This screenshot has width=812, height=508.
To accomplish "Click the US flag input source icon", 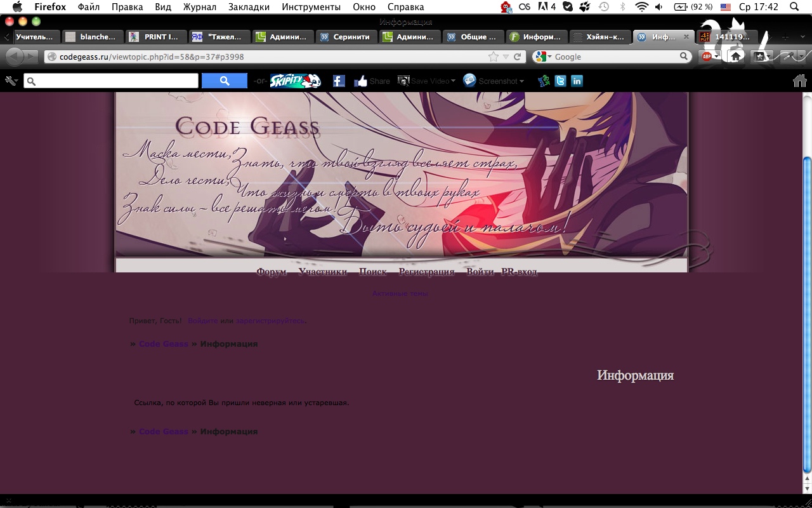I will (726, 7).
